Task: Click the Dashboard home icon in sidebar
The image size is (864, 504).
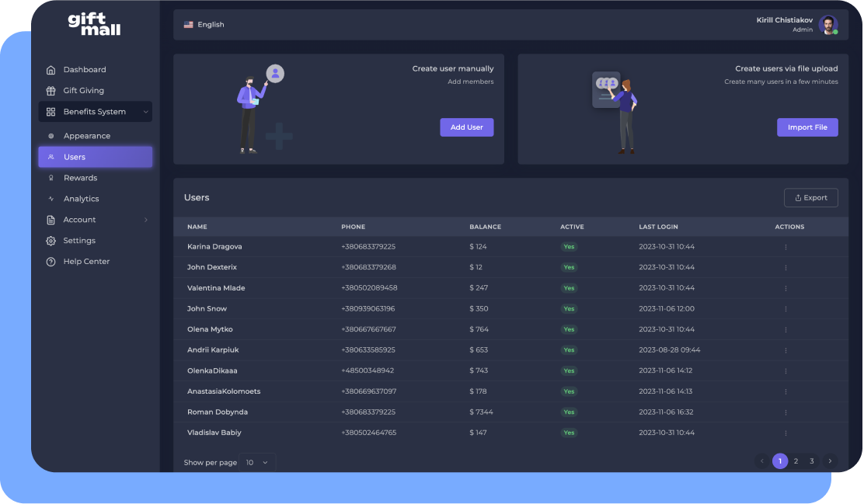Action: (x=51, y=70)
